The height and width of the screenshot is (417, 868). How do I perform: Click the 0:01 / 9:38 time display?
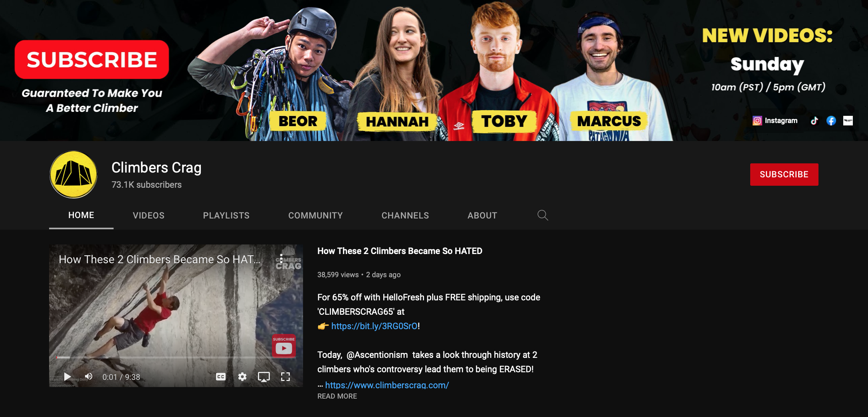pyautogui.click(x=121, y=377)
